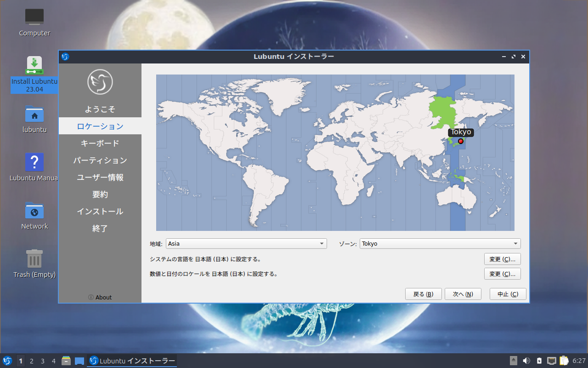Click the installer window title bar icon
Viewport: 588px width, 368px height.
[x=65, y=57]
